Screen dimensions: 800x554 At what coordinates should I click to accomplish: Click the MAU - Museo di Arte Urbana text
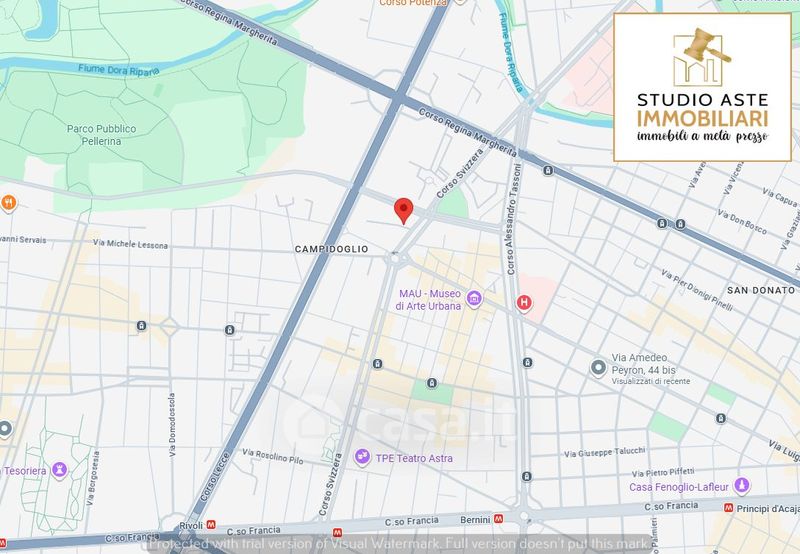point(429,300)
